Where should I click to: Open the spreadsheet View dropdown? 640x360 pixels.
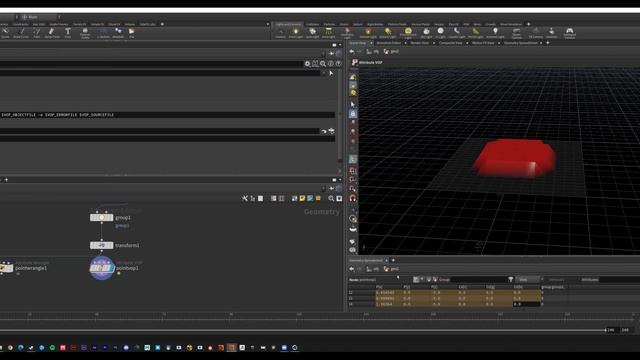click(529, 280)
